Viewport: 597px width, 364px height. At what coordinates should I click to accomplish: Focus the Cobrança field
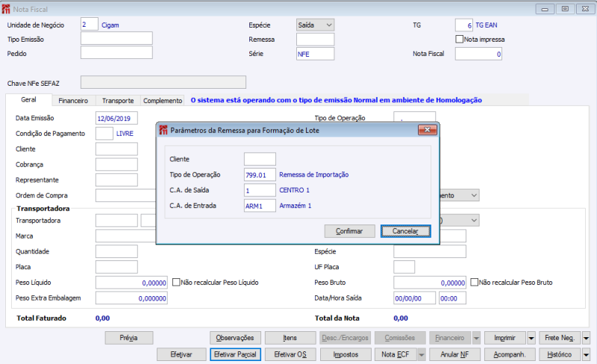point(116,165)
